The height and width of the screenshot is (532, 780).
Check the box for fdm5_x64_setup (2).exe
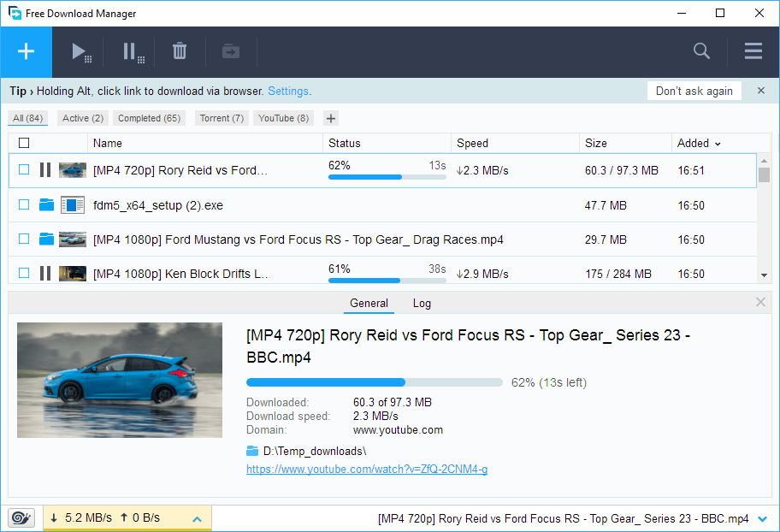coord(24,205)
